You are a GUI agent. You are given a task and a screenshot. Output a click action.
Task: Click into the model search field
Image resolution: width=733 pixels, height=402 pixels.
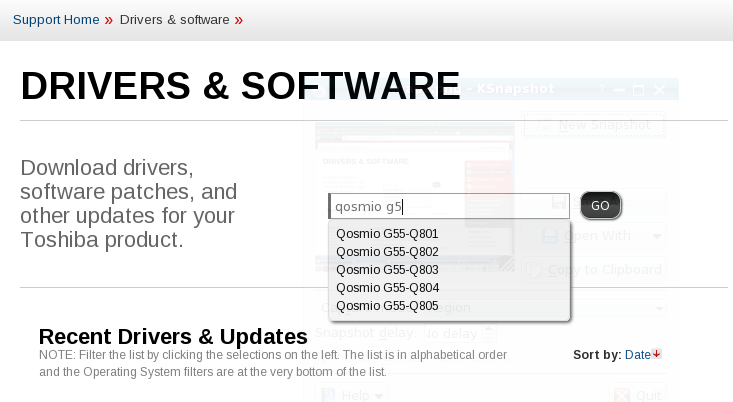pos(449,206)
